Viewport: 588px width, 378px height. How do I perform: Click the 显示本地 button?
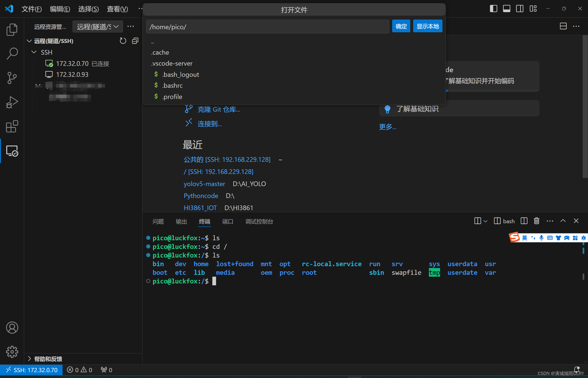click(427, 26)
